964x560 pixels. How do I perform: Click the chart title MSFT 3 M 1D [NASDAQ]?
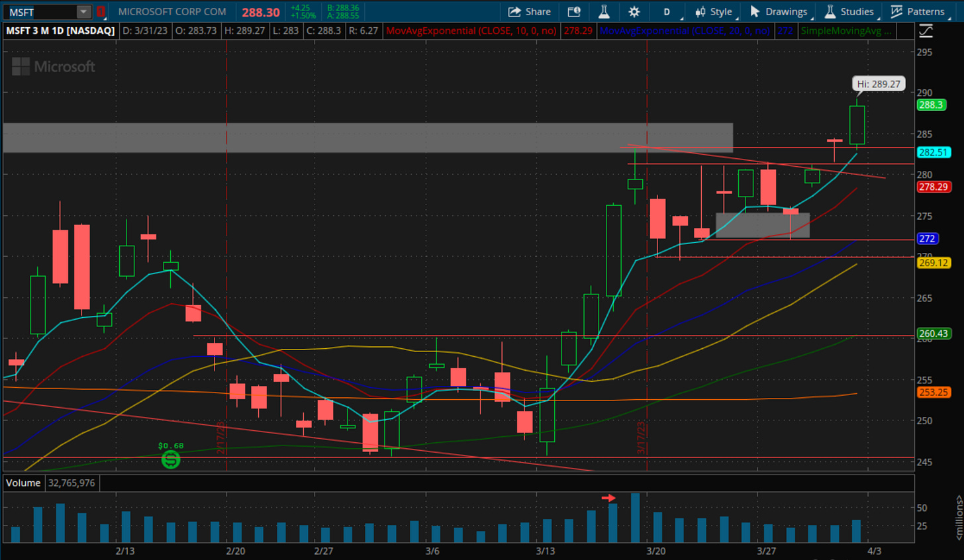pos(61,30)
